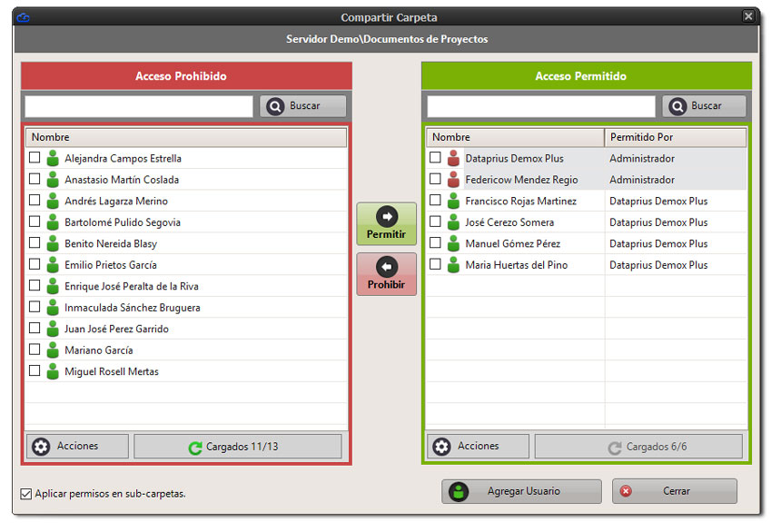Click green user icon of Bartolomé Pulido Segovia

click(53, 222)
